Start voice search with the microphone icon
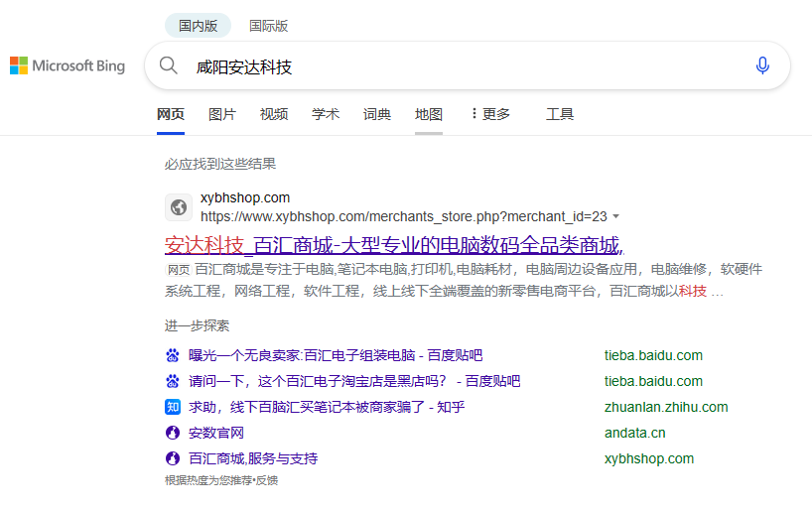Image resolution: width=812 pixels, height=512 pixels. pos(762,65)
